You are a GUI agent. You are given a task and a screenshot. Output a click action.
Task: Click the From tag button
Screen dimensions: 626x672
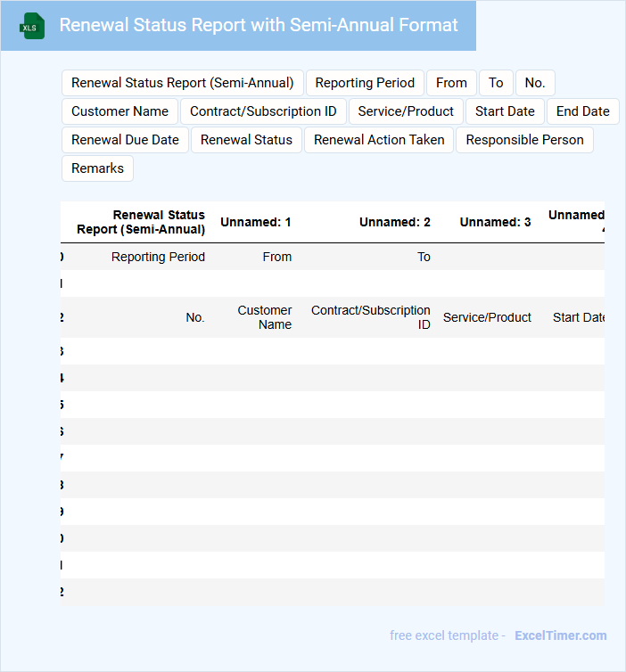click(451, 83)
